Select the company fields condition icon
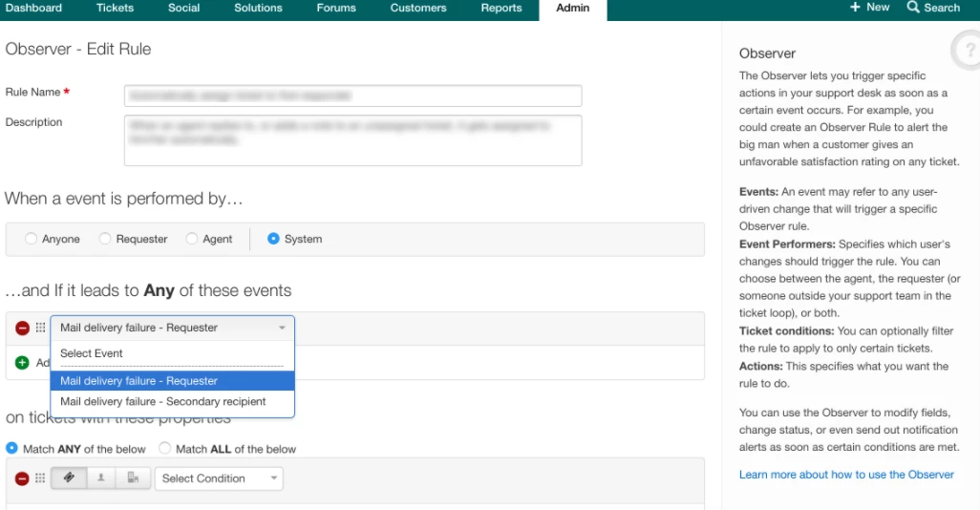Viewport: 980px width, 510px height. click(133, 478)
